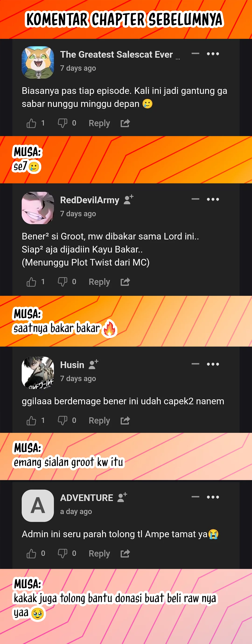
Task: Follow ADVENTURE via the add-user icon
Action: coord(122,498)
